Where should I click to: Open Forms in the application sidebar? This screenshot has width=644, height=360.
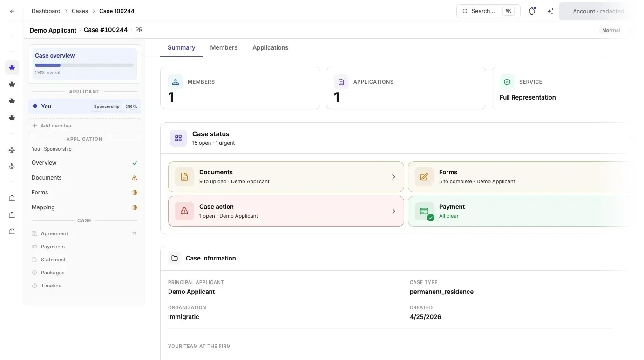[x=84, y=193]
